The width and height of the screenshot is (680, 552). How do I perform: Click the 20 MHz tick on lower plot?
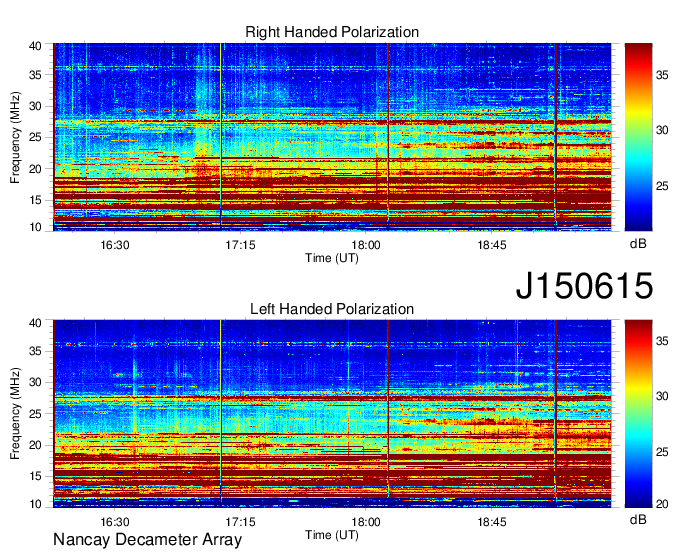click(36, 445)
